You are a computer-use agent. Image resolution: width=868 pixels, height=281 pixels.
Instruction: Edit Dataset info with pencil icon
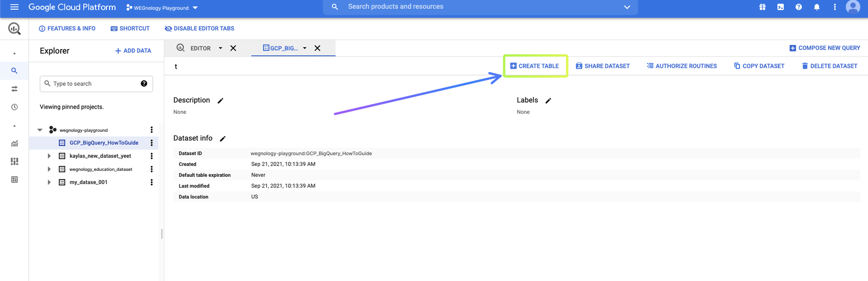pyautogui.click(x=222, y=139)
